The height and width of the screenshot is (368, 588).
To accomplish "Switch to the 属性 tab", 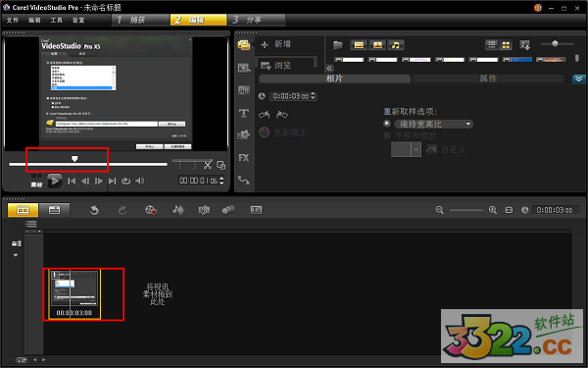I will pyautogui.click(x=488, y=79).
